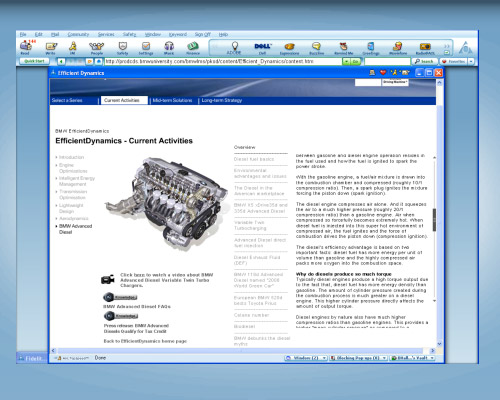Open the Favorites dropdown arrow

[471, 61]
